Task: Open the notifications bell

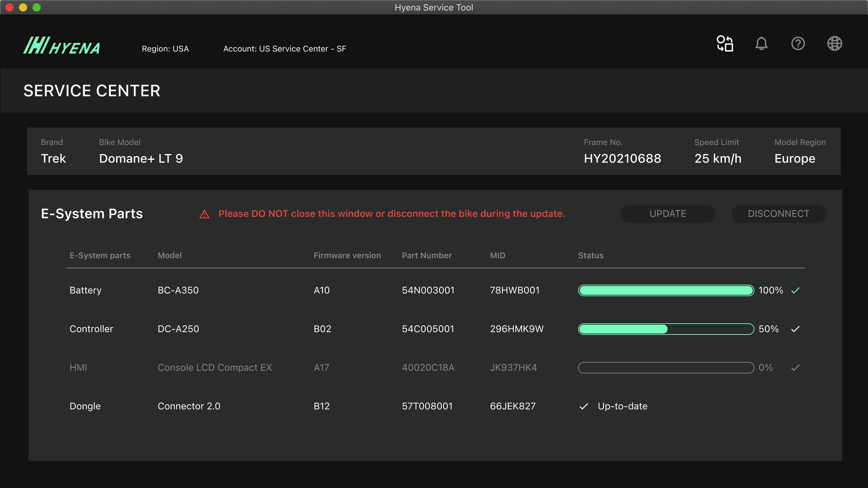Action: (x=761, y=43)
